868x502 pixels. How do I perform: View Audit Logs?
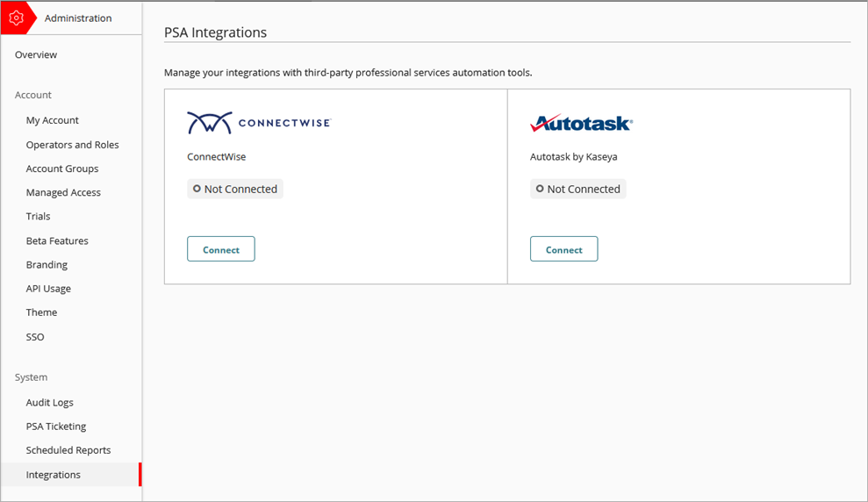(50, 402)
